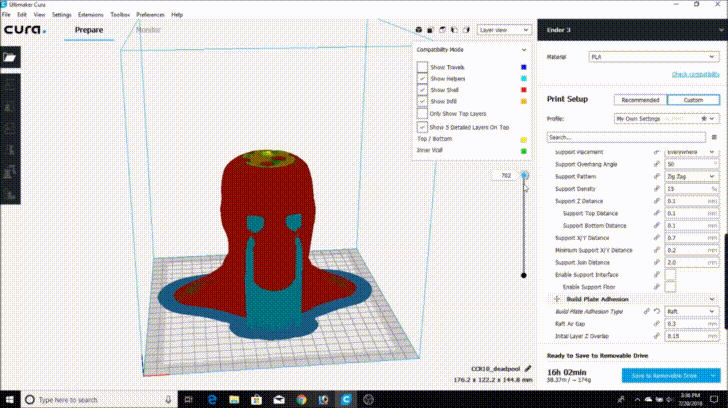This screenshot has height=408, width=728.
Task: Click the settings Search field
Action: (x=626, y=137)
